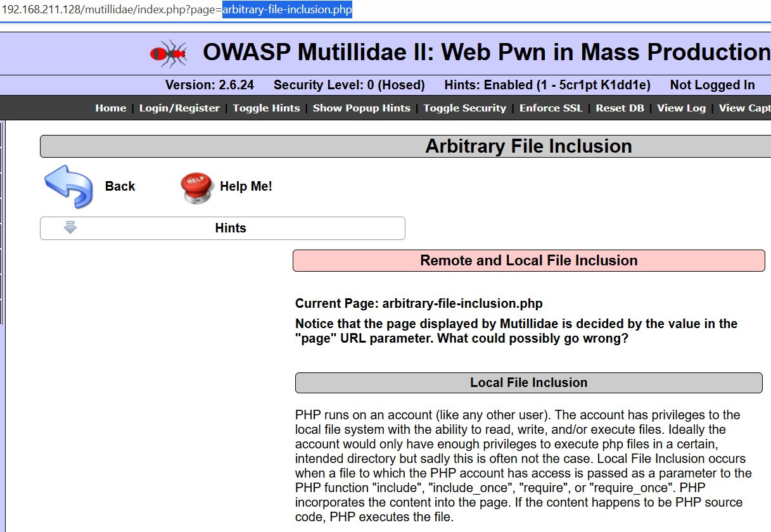The height and width of the screenshot is (532, 771).
Task: Go to Login/Register page
Action: coord(179,108)
